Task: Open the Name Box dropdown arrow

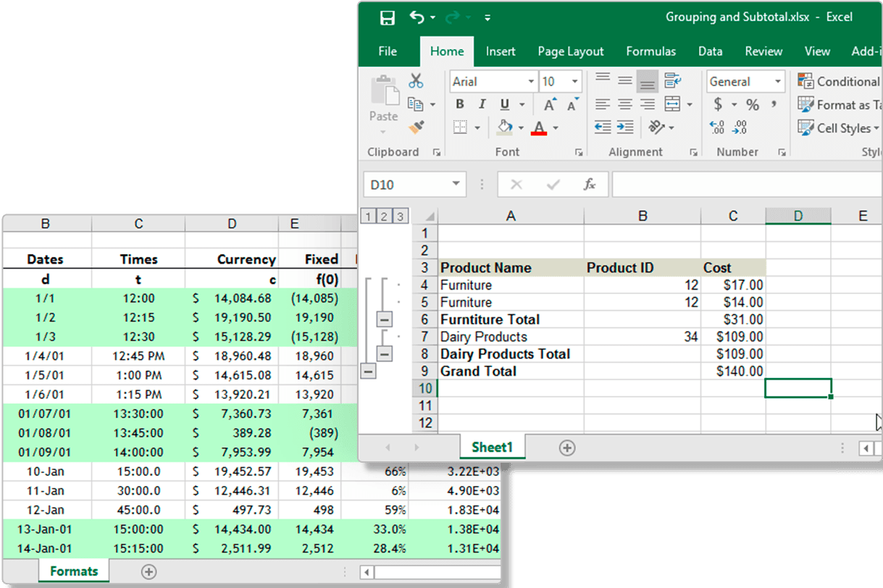Action: (x=456, y=184)
